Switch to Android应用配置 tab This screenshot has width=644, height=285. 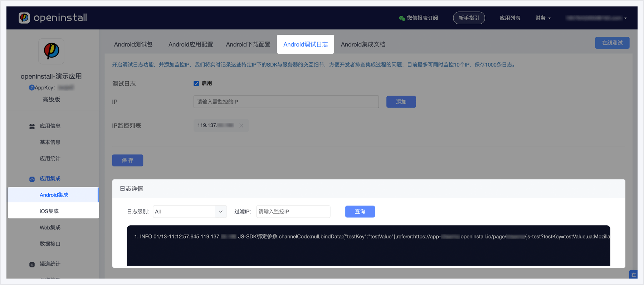tap(191, 44)
